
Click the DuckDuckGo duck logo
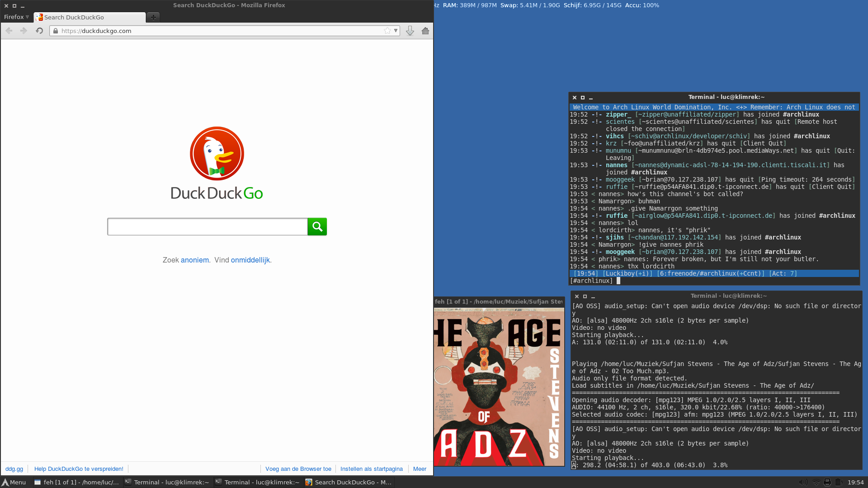click(x=217, y=154)
